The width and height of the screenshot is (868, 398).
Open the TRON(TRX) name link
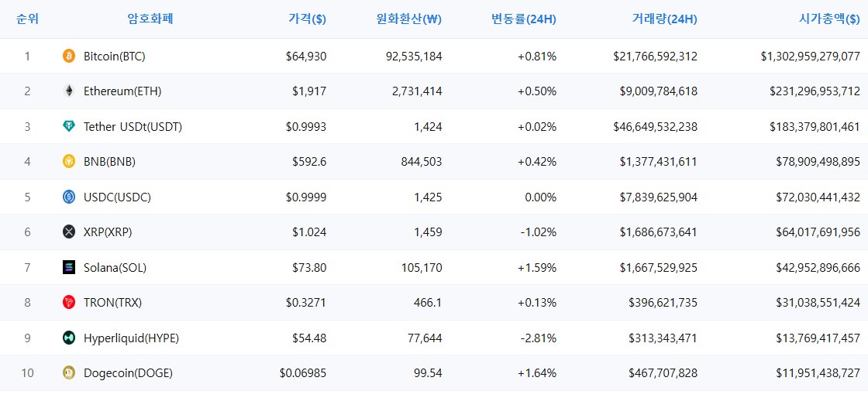pos(113,302)
